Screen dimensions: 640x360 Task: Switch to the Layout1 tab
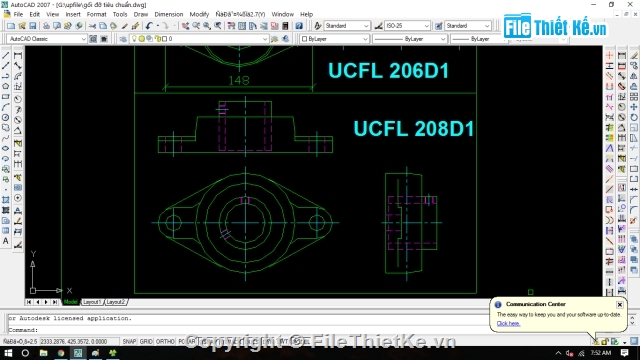tap(92, 302)
